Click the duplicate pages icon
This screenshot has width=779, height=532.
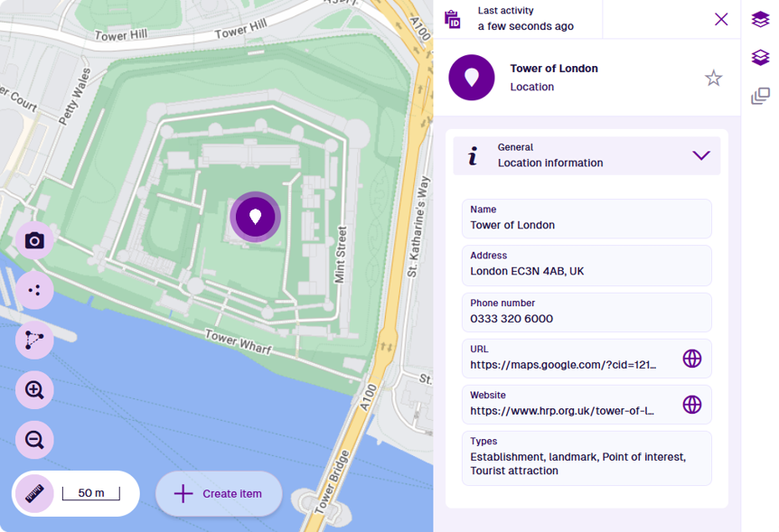point(760,94)
